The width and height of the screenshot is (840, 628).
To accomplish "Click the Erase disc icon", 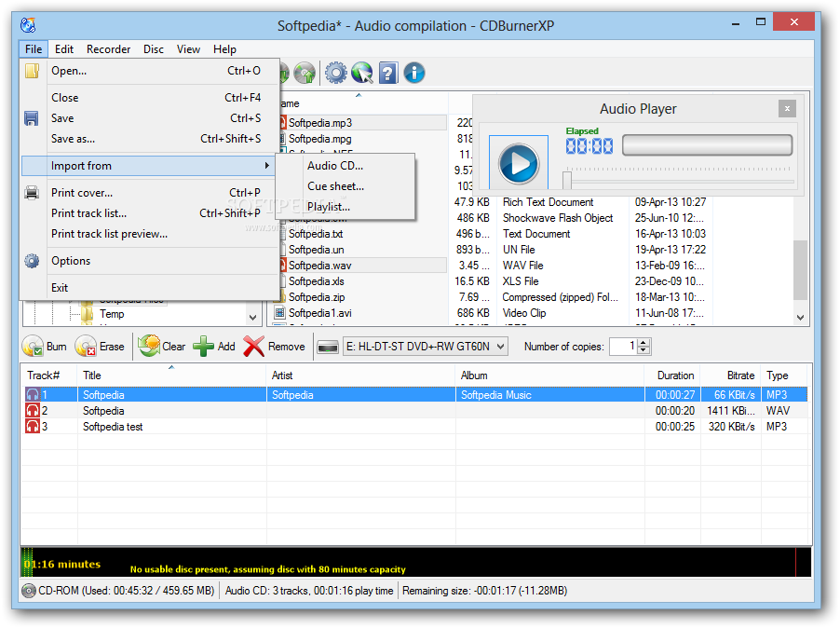I will click(x=86, y=347).
